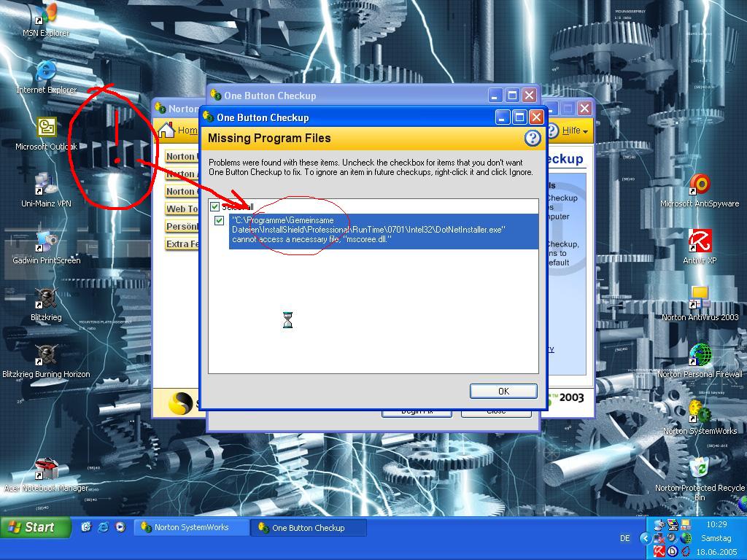747x560 pixels.
Task: Launch Gadwin PrintScreen shortcut
Action: point(46,248)
